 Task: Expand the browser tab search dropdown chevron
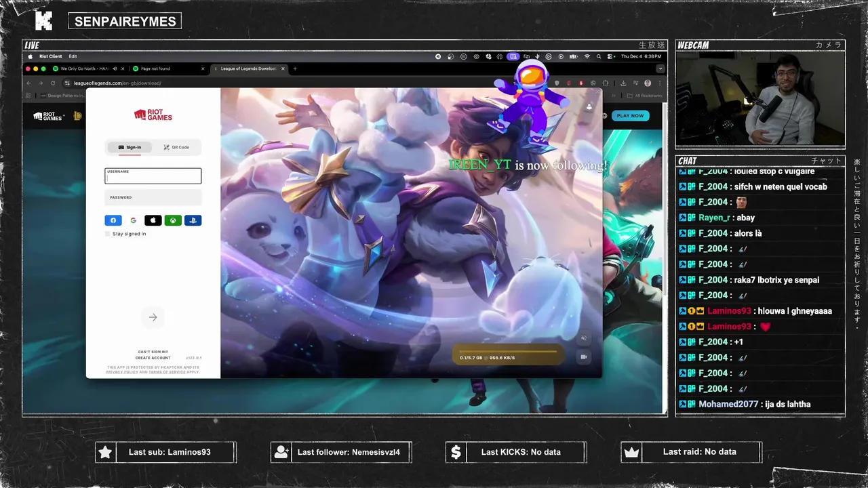point(660,68)
